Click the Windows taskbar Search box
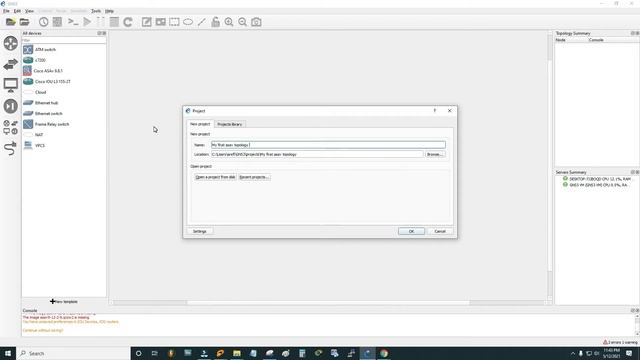This screenshot has width=640, height=360. tap(73, 353)
